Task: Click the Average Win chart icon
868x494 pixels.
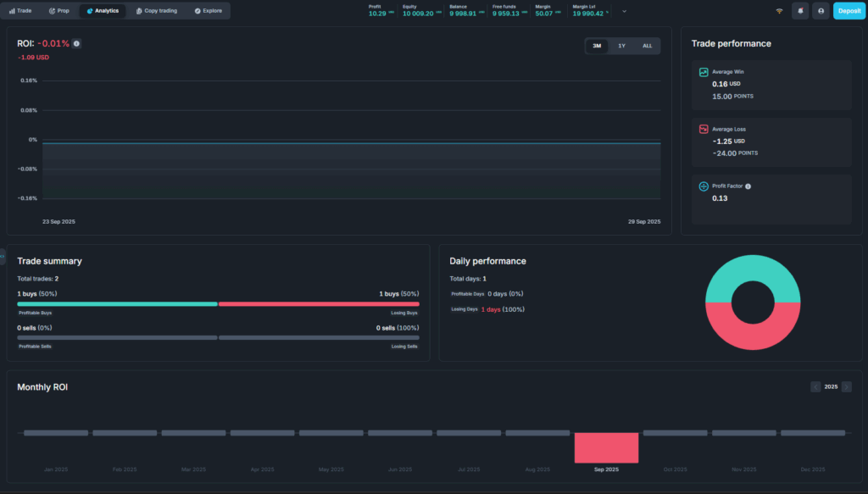Action: 704,72
